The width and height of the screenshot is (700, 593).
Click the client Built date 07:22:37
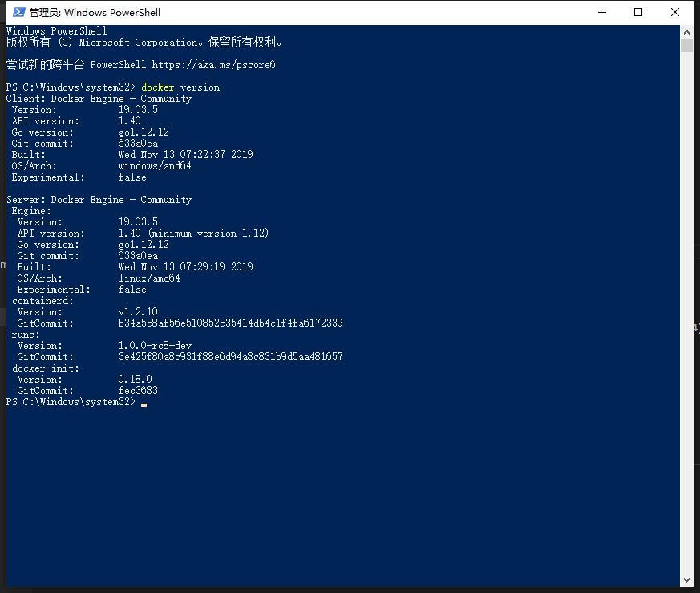pos(185,154)
